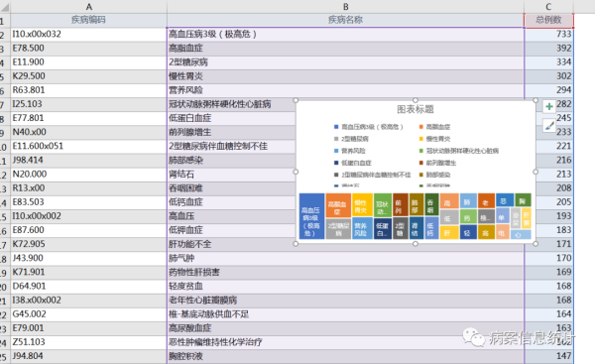Click the light blue 营养风险 treemap block
The height and width of the screenshot is (364, 595).
pos(362,228)
